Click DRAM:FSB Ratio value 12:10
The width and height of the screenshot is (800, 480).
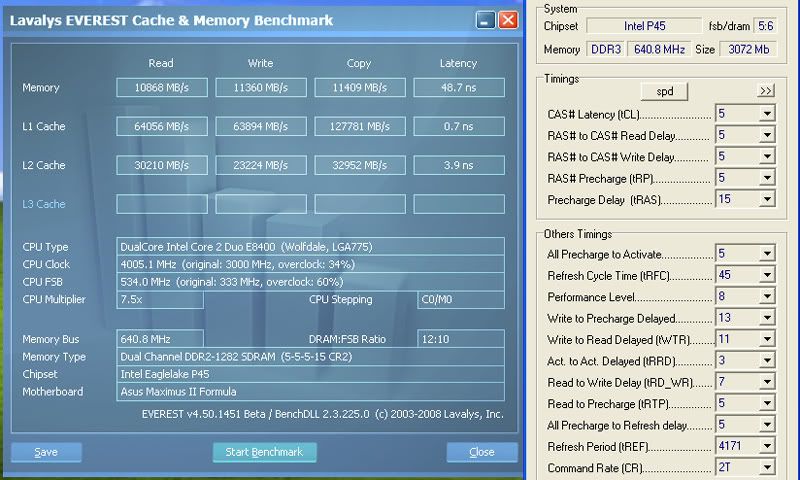pos(461,339)
